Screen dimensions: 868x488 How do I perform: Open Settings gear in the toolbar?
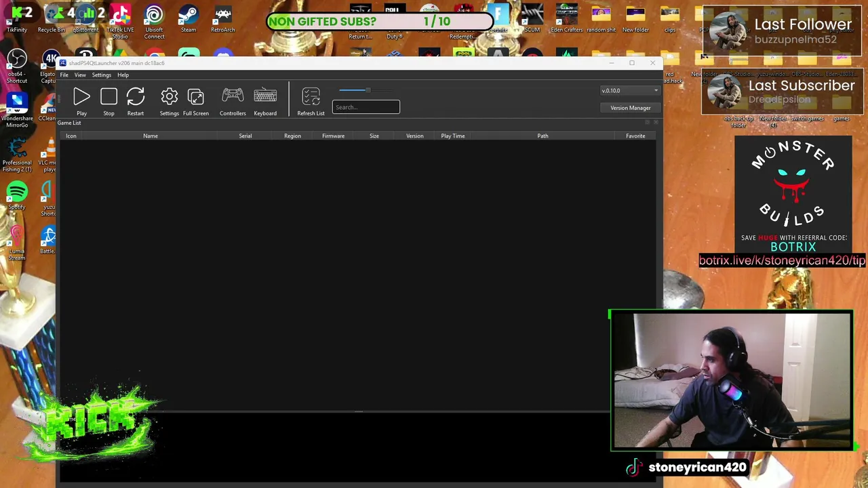[170, 97]
